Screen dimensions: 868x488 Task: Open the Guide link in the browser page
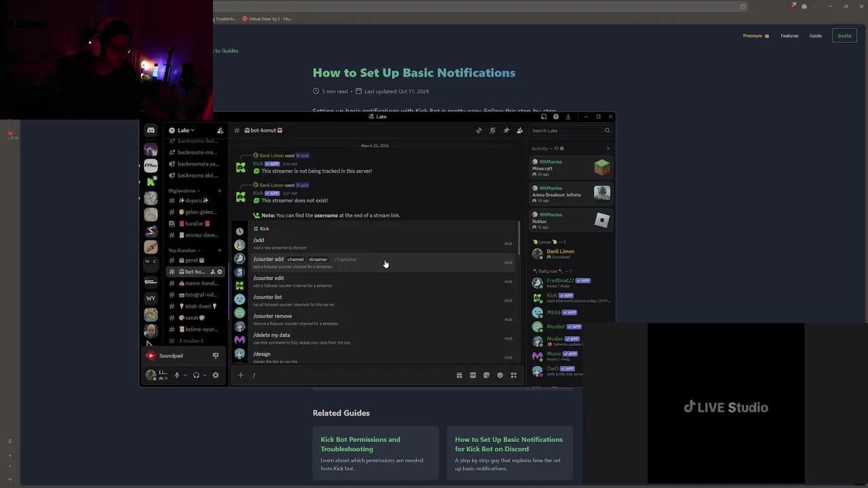coord(815,36)
